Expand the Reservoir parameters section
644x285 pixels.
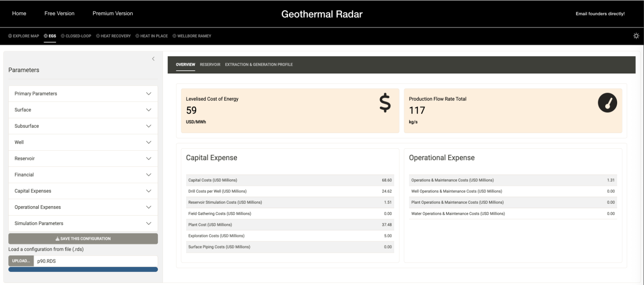click(83, 159)
